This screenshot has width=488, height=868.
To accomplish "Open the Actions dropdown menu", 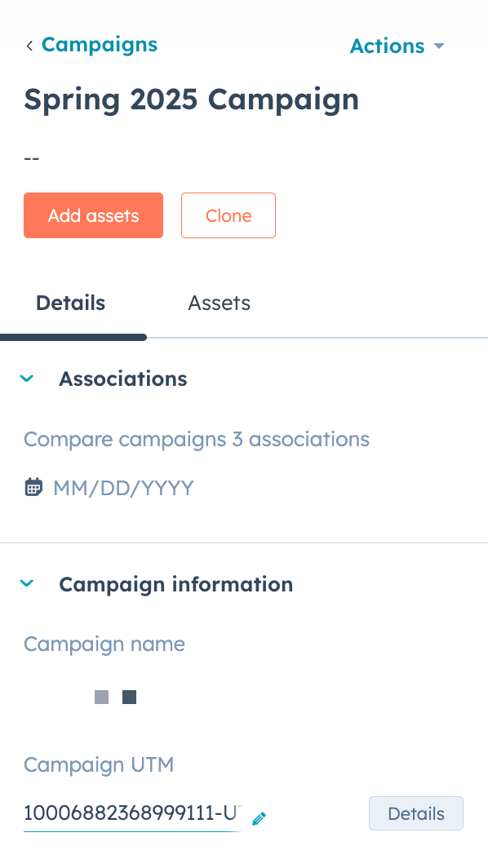I will point(397,46).
